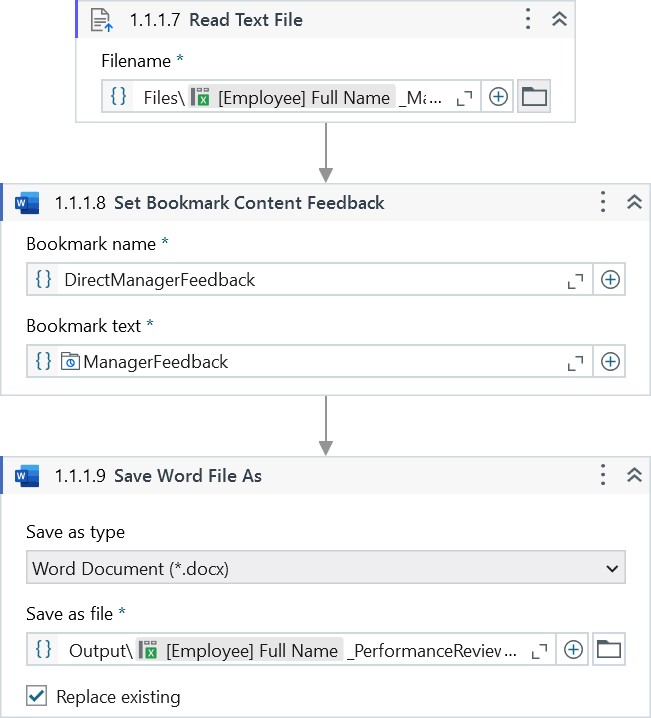Collapse the Read Text File activity

tap(559, 19)
